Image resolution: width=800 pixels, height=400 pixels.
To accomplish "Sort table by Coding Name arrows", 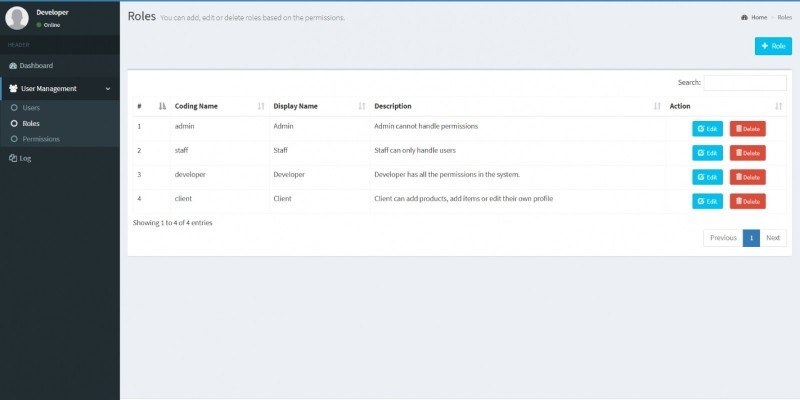I will (261, 106).
